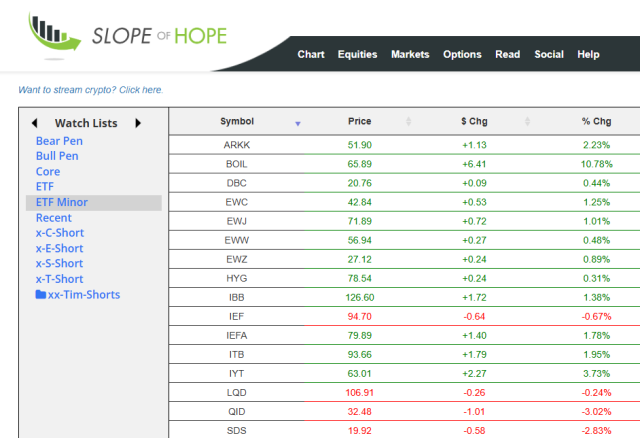Sort table by Symbol column arrow
The height and width of the screenshot is (438, 640).
297,123
